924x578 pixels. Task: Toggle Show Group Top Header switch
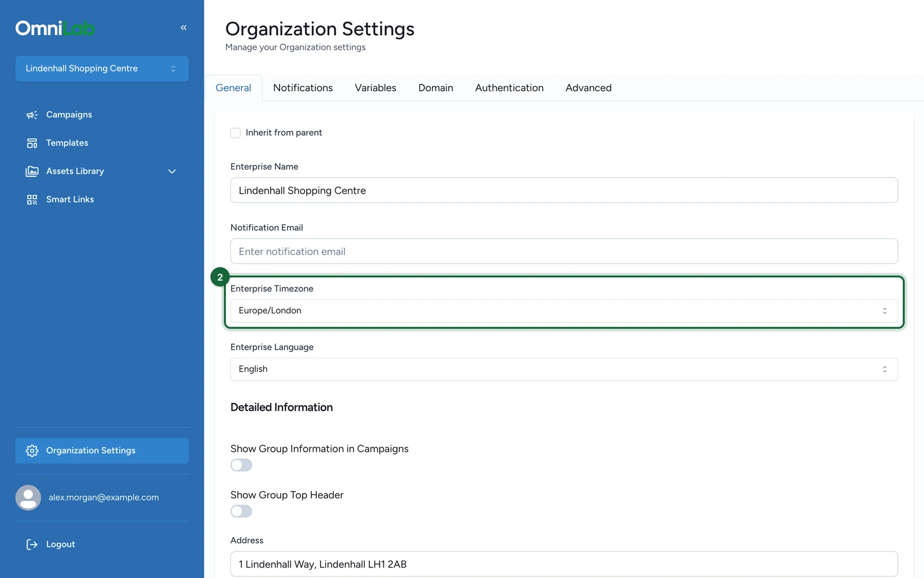point(241,512)
